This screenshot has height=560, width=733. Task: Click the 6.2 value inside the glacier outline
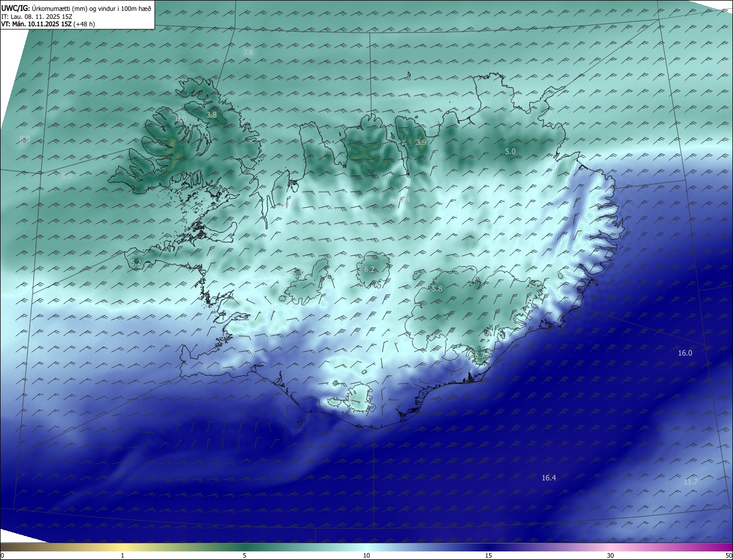[x=369, y=269]
